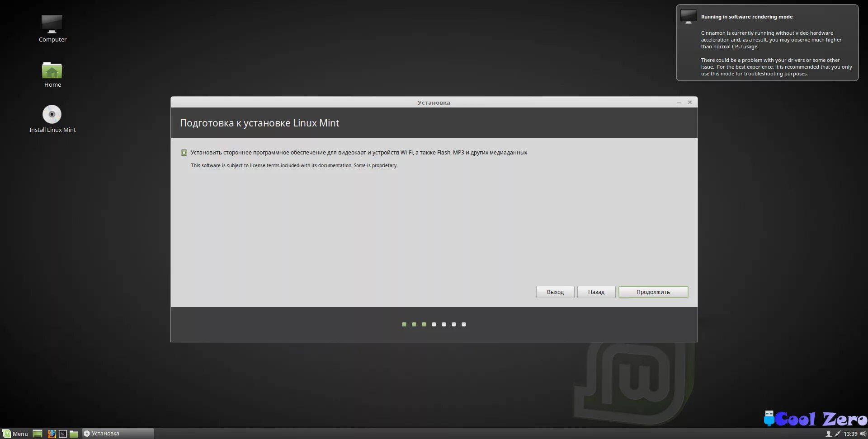Viewport: 868px width, 439px height.
Task: Dismiss the software rendering mode notification
Action: (x=767, y=43)
